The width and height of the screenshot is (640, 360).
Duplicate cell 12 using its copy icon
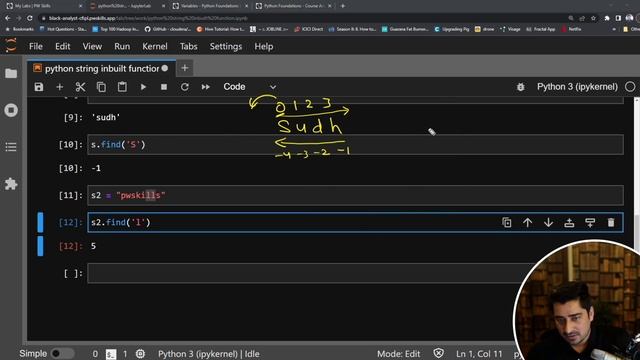507,222
